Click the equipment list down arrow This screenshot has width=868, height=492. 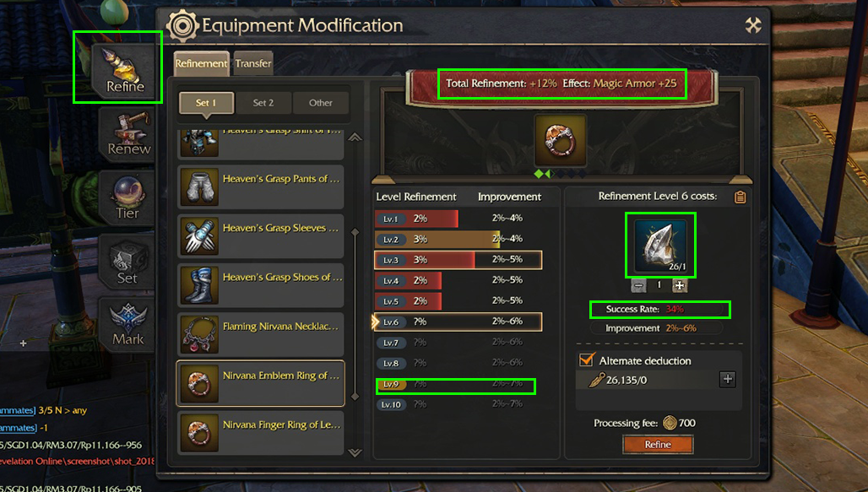click(x=355, y=452)
